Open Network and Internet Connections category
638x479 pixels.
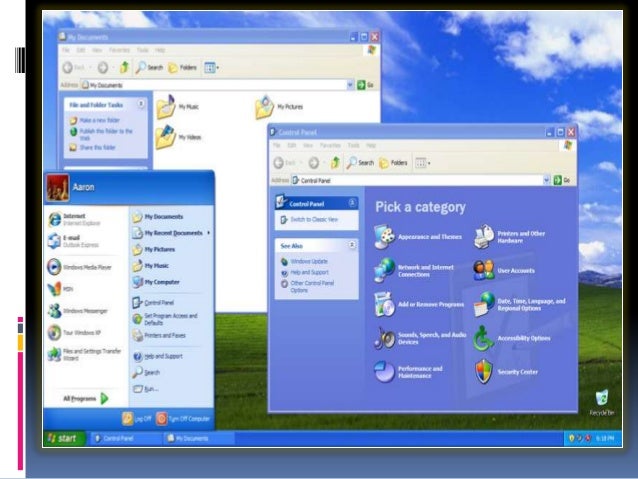click(414, 271)
